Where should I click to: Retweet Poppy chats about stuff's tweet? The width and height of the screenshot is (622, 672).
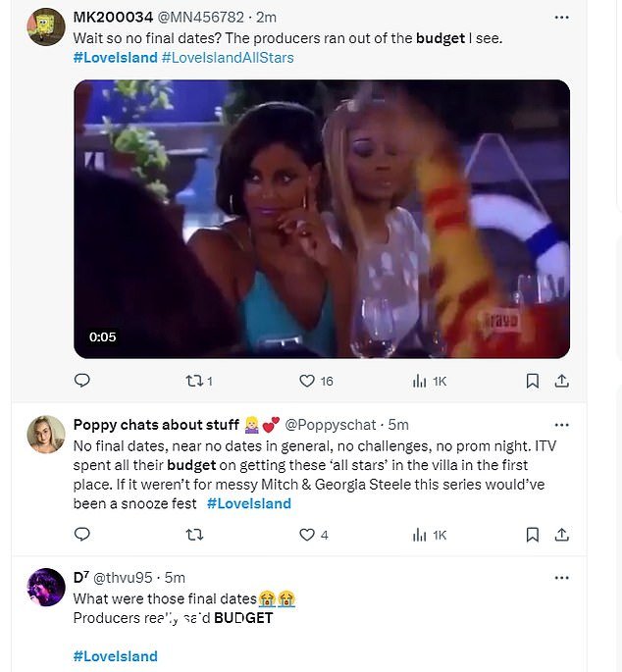coord(194,535)
